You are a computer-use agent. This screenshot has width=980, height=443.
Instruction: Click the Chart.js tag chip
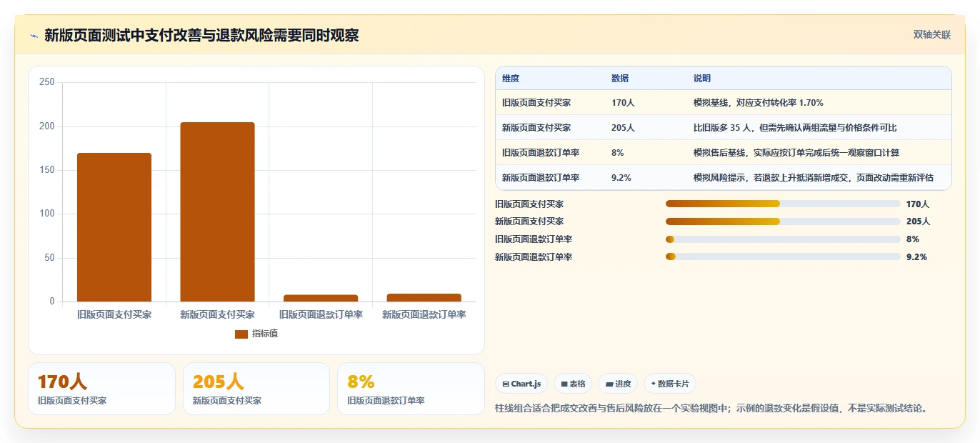(521, 384)
